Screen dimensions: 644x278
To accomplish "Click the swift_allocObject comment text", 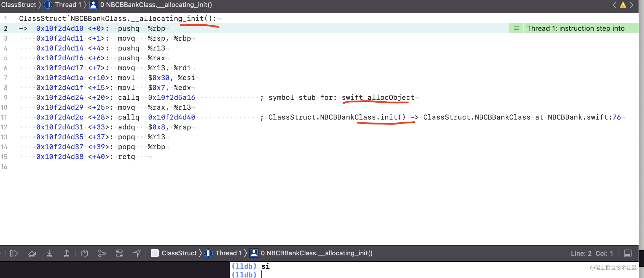I will 378,98.
